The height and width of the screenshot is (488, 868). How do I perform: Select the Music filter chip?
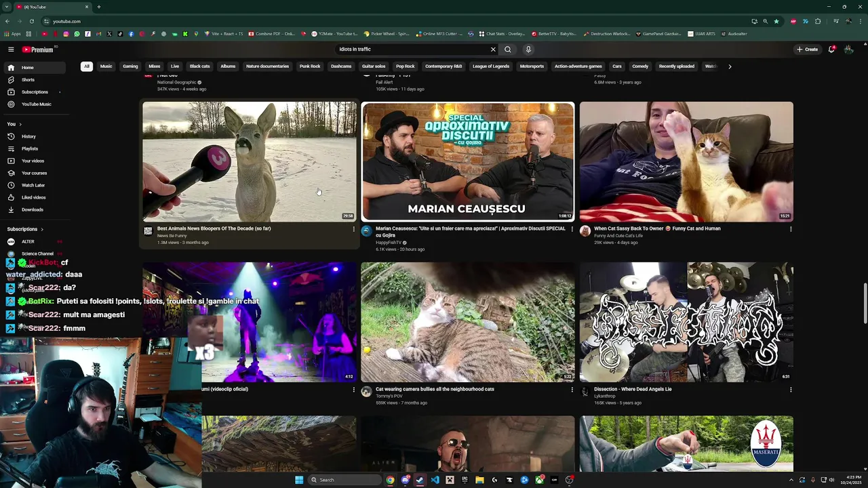106,66
